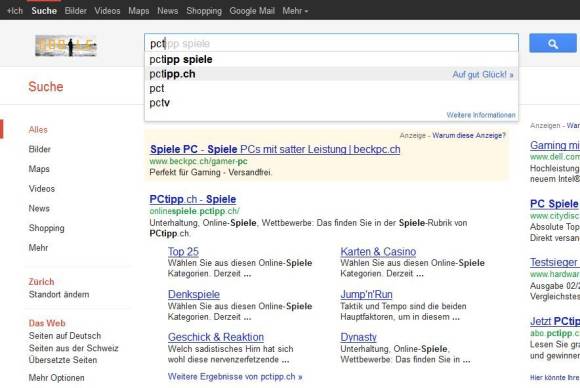Click 'Das Web' sidebar heading
The height and width of the screenshot is (388, 580).
47,323
